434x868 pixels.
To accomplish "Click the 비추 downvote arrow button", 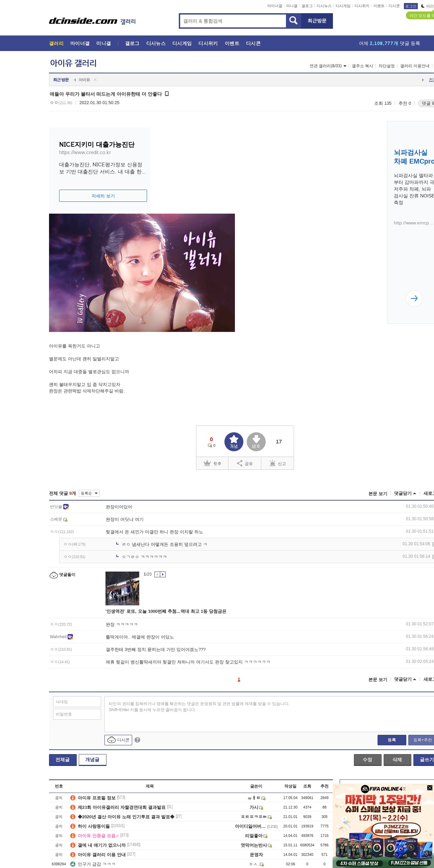I will (256, 441).
